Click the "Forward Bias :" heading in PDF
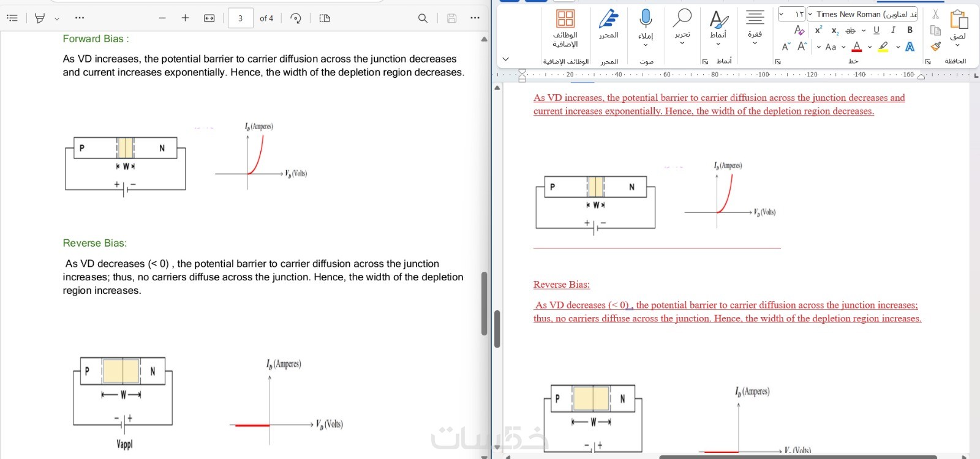This screenshot has width=980, height=459. click(96, 39)
